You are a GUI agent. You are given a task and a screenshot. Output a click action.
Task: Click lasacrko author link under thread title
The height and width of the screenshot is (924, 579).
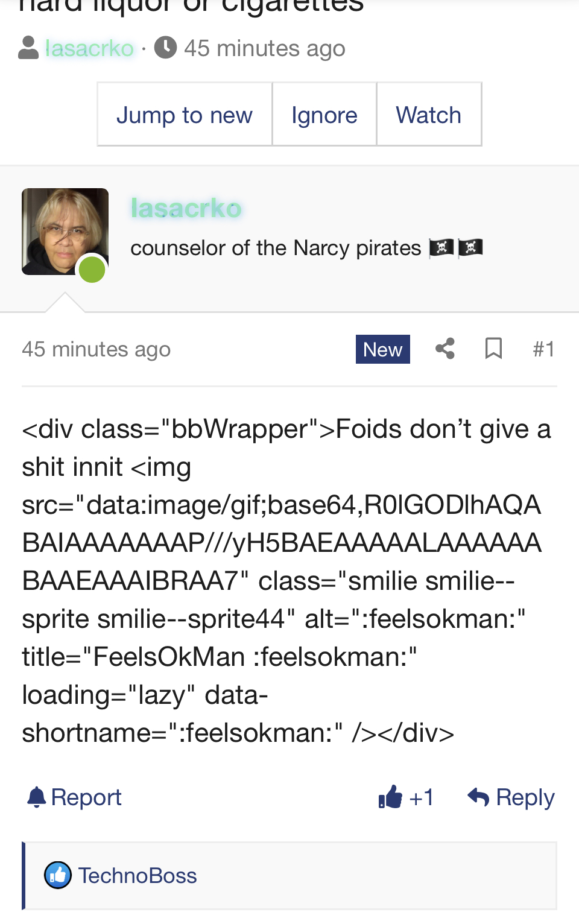pos(90,48)
